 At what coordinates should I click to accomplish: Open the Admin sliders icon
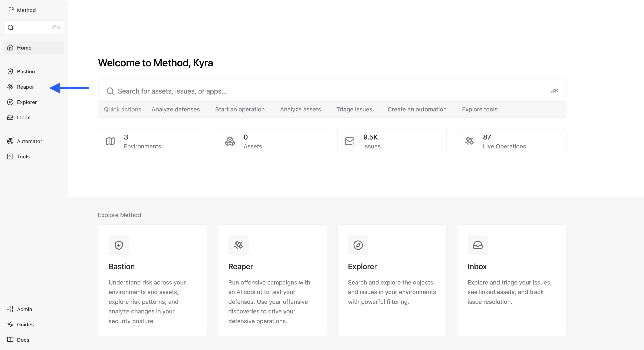point(10,309)
